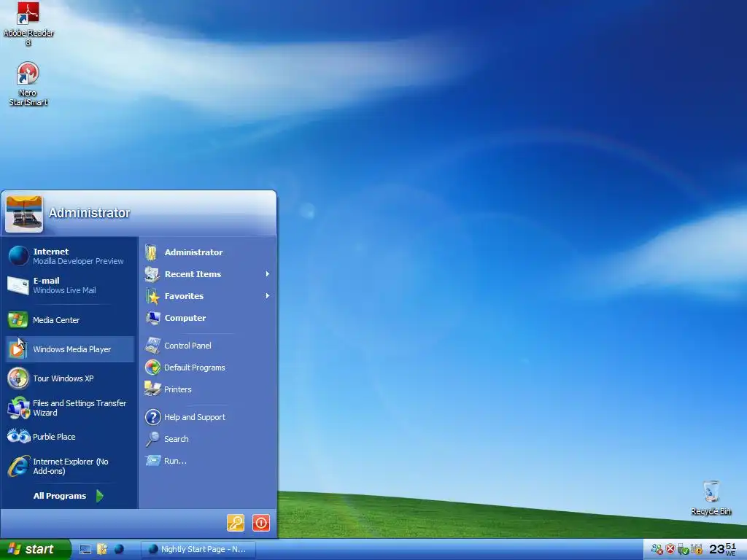Image resolution: width=747 pixels, height=560 pixels.
Task: Expand Recent Items submenu
Action: coord(208,274)
